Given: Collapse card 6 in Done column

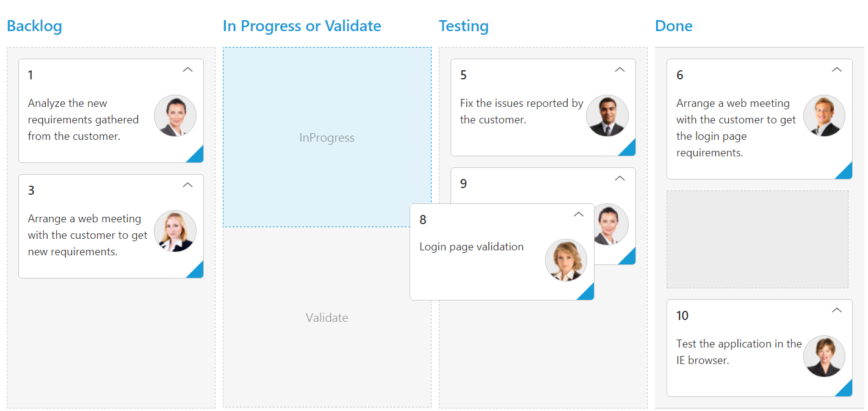Looking at the screenshot, I should (x=837, y=70).
